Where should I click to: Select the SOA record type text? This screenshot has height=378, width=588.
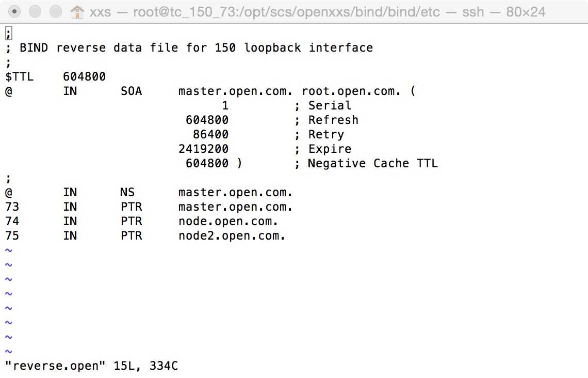pyautogui.click(x=131, y=91)
